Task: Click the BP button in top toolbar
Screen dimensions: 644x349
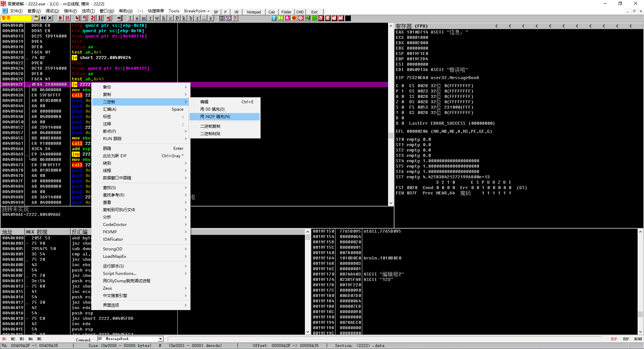Action: click(x=216, y=12)
